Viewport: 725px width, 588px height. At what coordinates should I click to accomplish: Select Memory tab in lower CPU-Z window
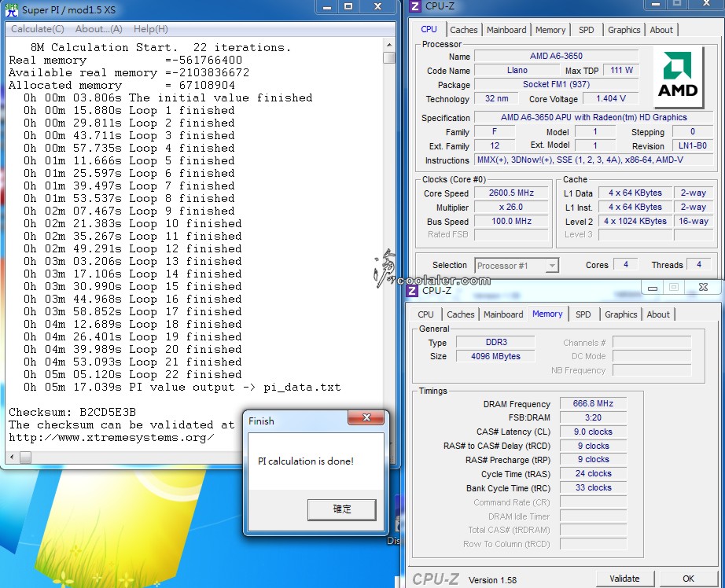pyautogui.click(x=547, y=314)
